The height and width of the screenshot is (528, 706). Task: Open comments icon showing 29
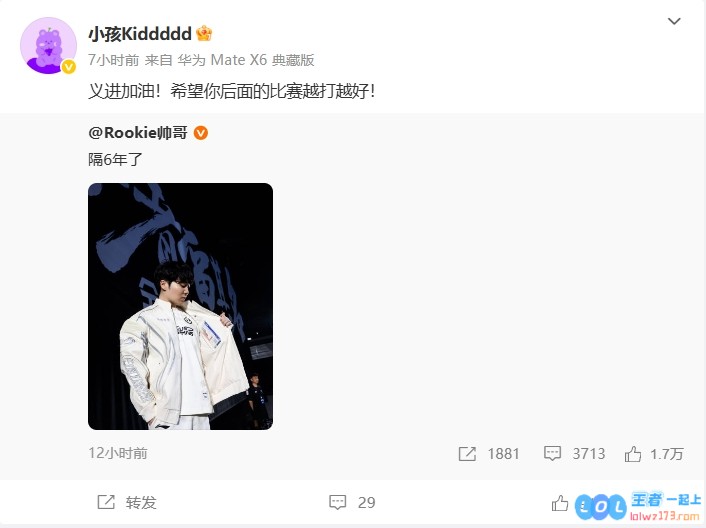[x=338, y=502]
